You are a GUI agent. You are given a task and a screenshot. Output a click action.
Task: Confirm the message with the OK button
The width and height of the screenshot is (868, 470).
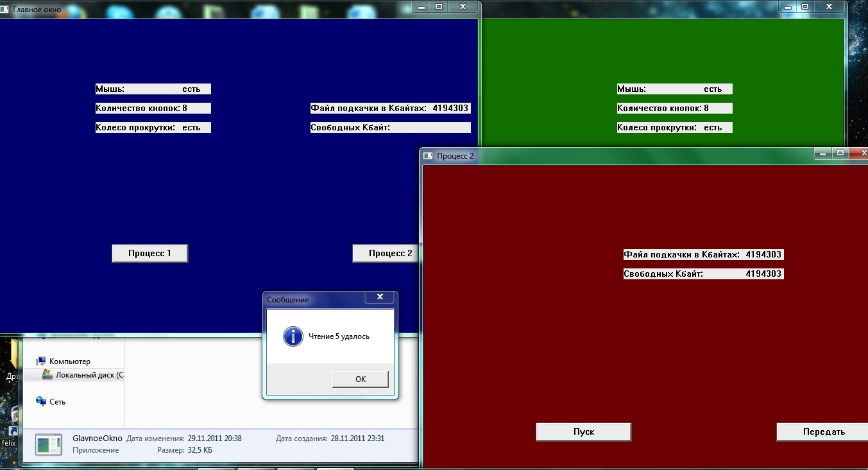[360, 379]
